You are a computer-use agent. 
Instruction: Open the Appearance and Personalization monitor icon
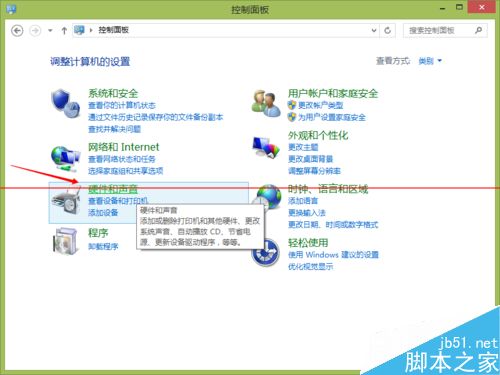tap(266, 147)
